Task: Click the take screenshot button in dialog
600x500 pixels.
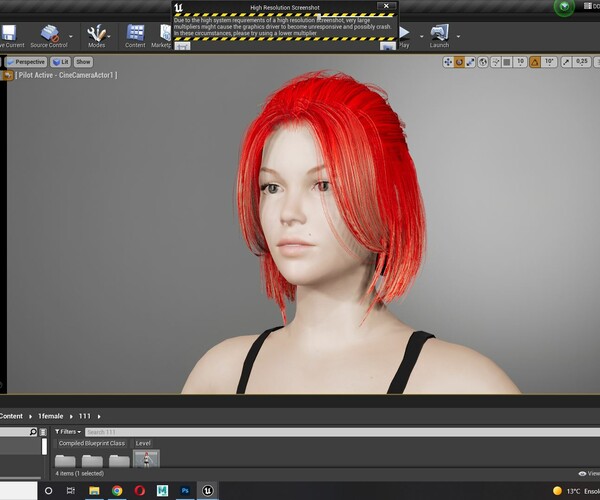Action: (x=388, y=46)
